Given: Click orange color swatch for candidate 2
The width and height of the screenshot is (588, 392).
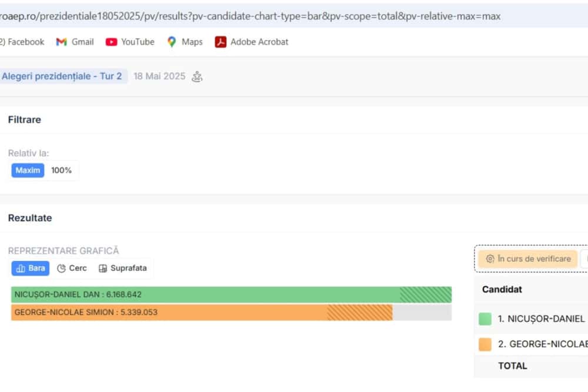Looking at the screenshot, I should (485, 344).
